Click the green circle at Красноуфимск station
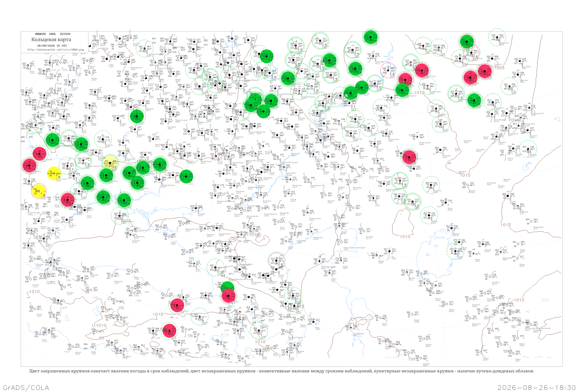The height and width of the screenshot is (392, 588). click(x=402, y=90)
